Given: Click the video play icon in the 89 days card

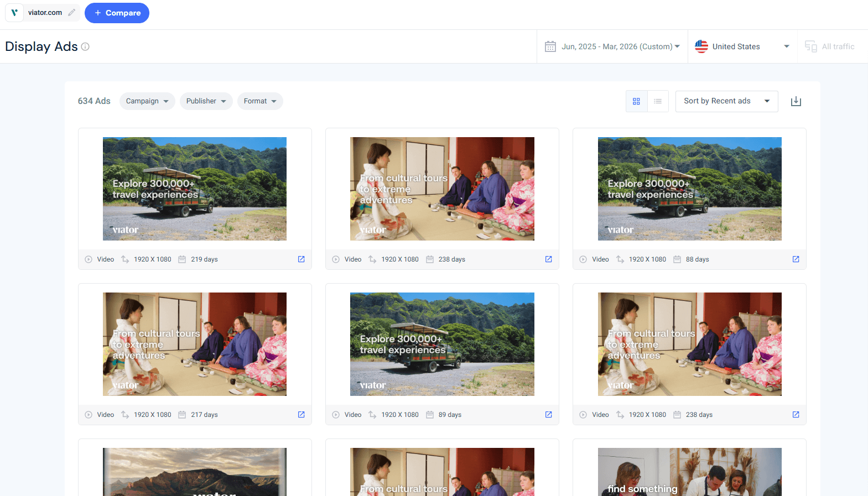Looking at the screenshot, I should (336, 415).
